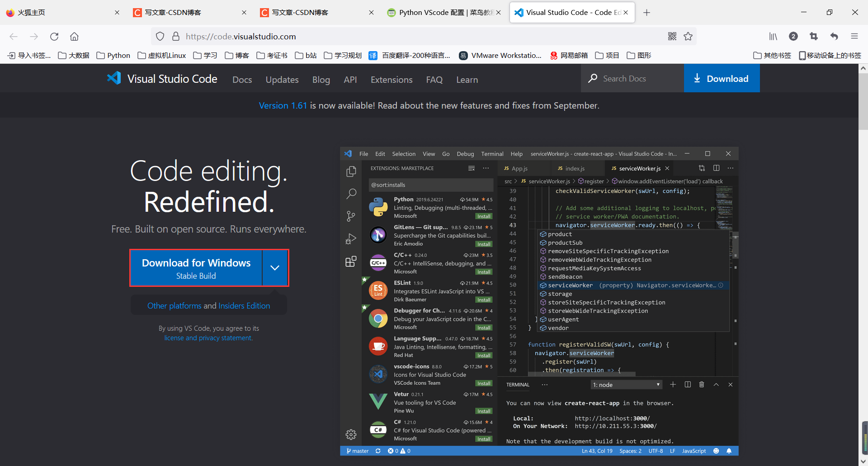Image resolution: width=868 pixels, height=466 pixels.
Task: Expand the download options chevron dropdown
Action: [275, 268]
